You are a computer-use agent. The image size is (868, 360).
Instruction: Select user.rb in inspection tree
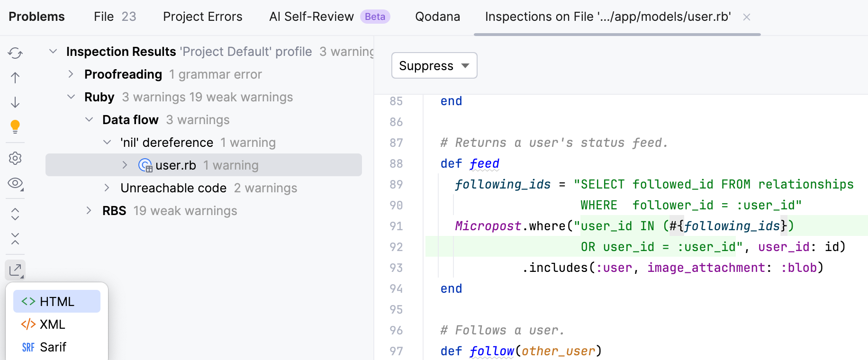point(175,165)
